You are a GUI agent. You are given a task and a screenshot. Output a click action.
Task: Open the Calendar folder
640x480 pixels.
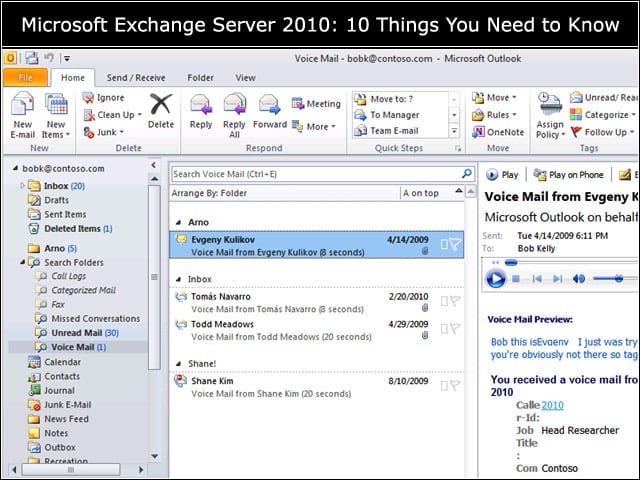tap(54, 362)
